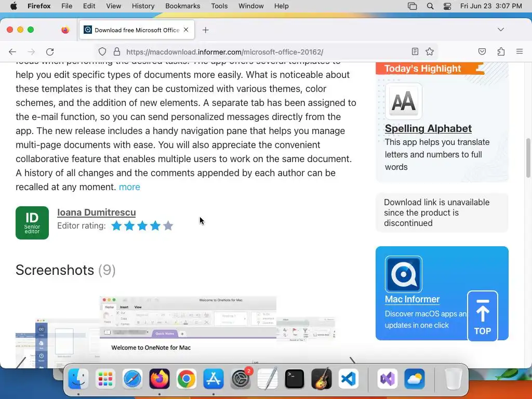Click the fifth grey rating star

click(168, 225)
